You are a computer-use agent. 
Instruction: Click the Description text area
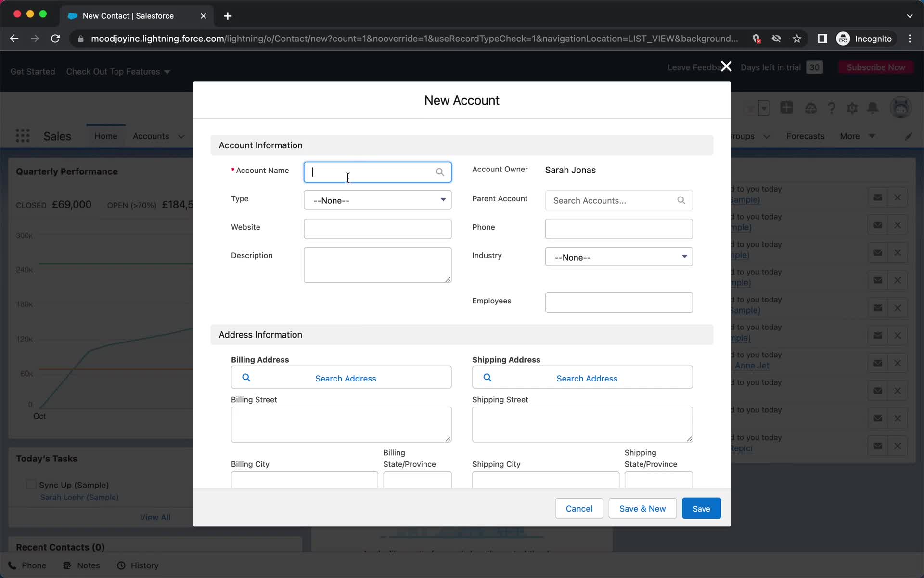pyautogui.click(x=377, y=265)
